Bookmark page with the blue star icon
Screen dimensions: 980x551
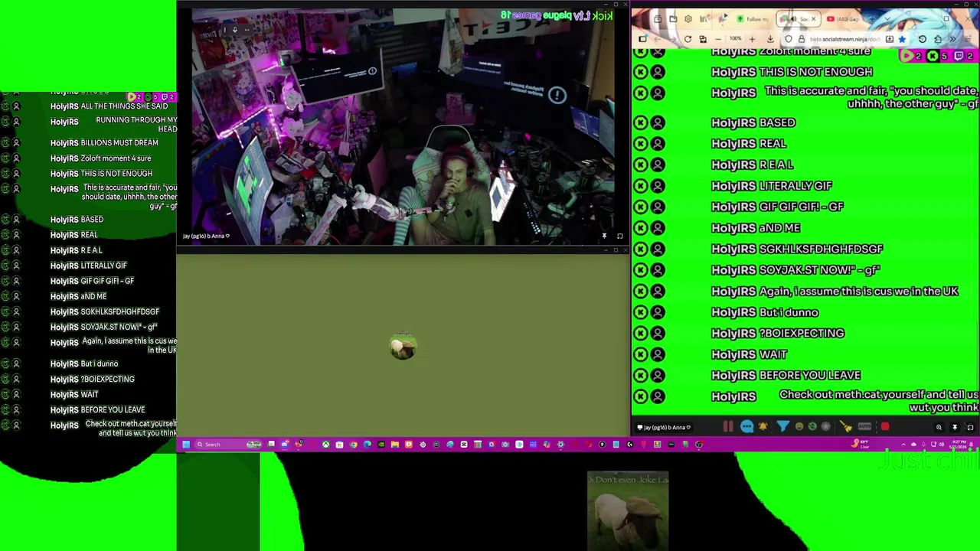(902, 39)
